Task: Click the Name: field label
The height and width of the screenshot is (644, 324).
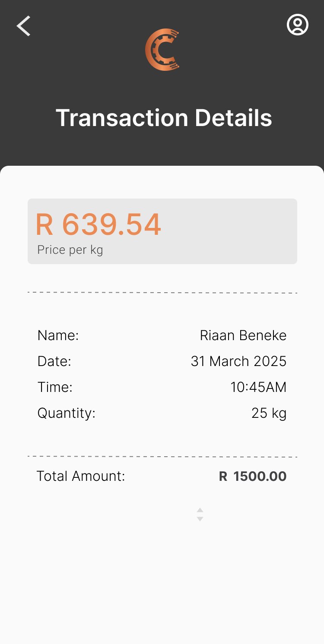Action: (x=58, y=335)
